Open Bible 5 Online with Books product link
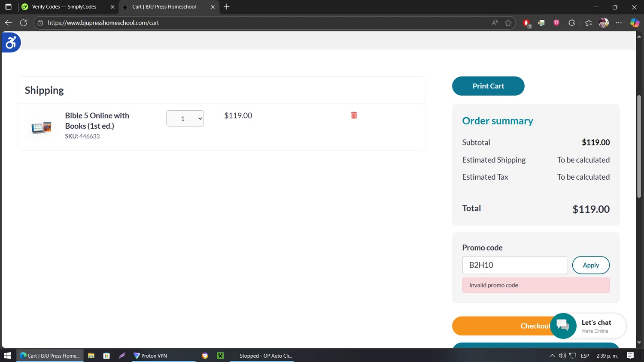Image resolution: width=644 pixels, height=362 pixels. tap(97, 121)
